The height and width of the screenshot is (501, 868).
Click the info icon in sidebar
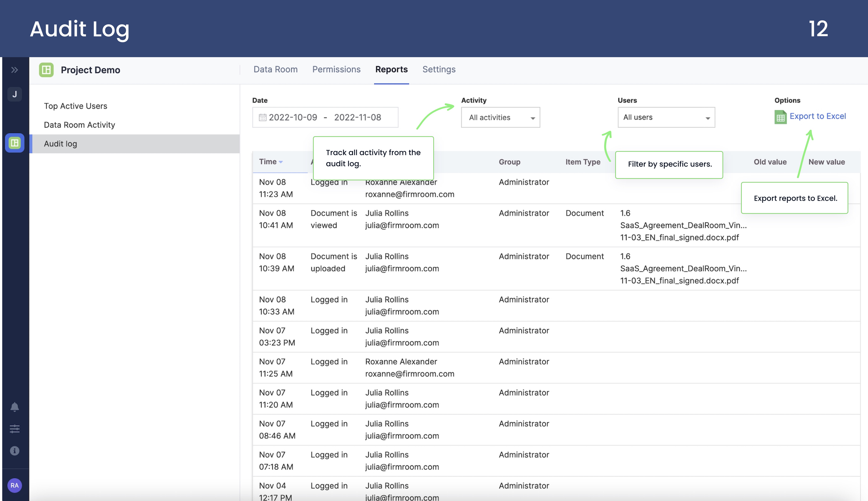pyautogui.click(x=14, y=451)
